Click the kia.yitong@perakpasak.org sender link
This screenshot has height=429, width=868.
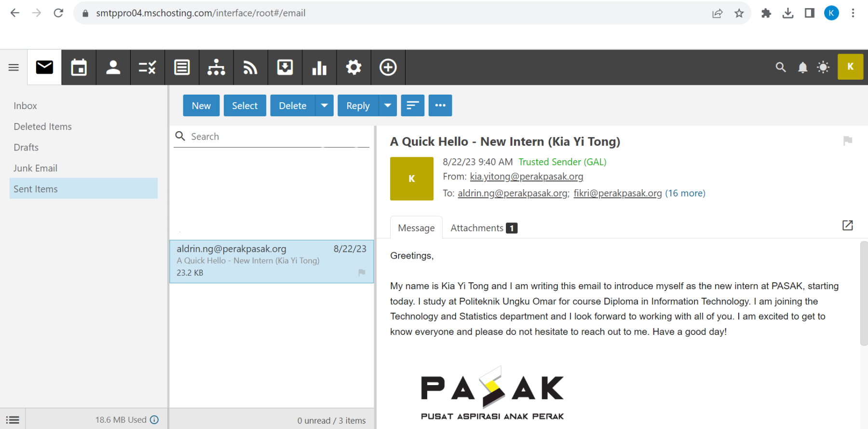(x=527, y=177)
